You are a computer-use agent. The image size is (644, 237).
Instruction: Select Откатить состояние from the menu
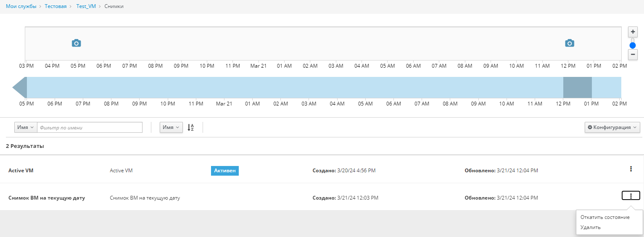(x=604, y=217)
